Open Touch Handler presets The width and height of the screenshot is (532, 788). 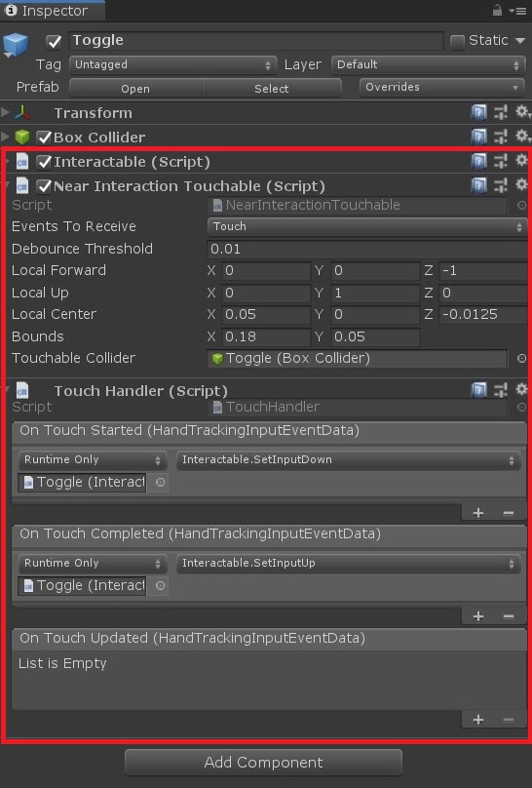click(x=501, y=390)
